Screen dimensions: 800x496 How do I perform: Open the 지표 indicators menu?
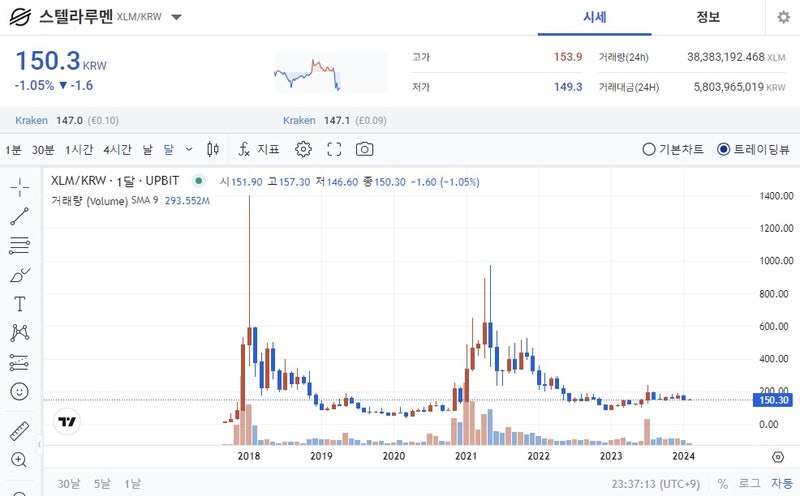point(259,149)
